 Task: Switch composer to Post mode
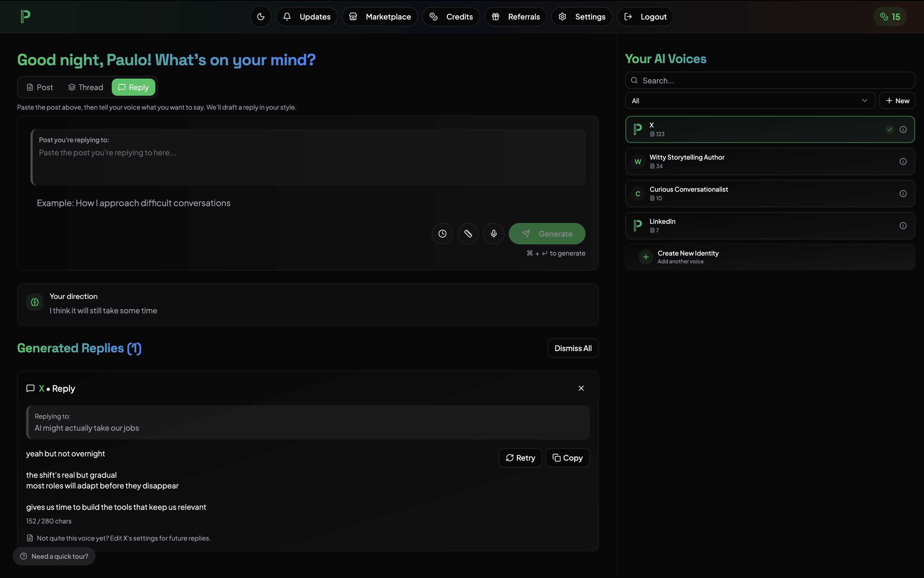point(39,87)
